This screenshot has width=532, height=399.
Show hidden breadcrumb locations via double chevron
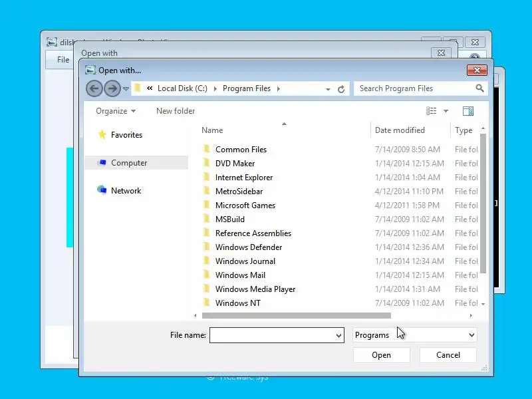click(x=150, y=88)
